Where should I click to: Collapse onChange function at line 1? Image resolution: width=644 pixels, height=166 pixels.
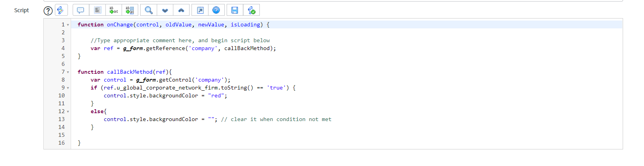pyautogui.click(x=68, y=25)
